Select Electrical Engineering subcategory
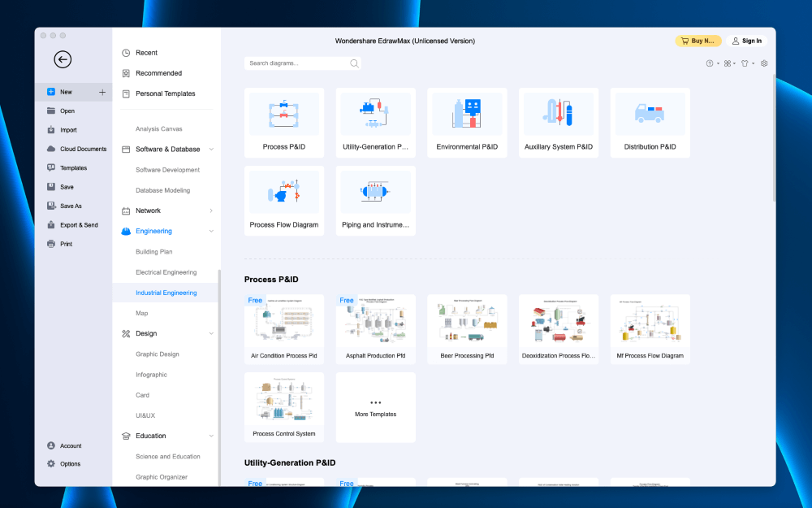 (166, 272)
